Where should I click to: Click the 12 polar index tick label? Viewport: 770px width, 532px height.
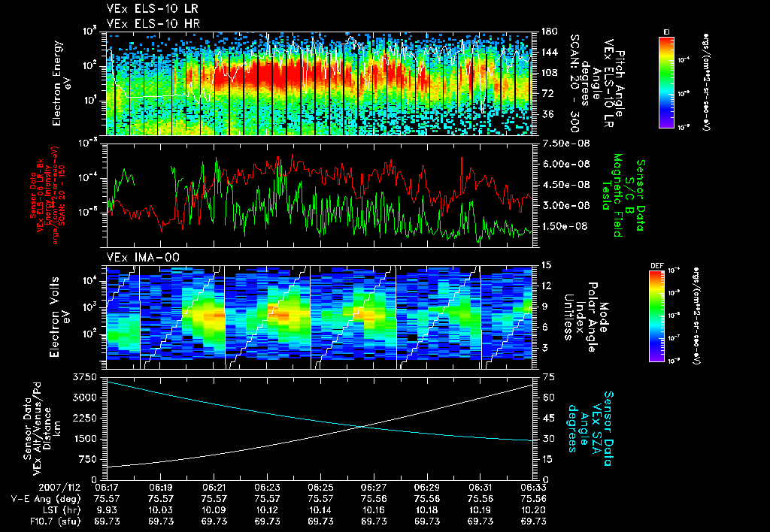[547, 286]
